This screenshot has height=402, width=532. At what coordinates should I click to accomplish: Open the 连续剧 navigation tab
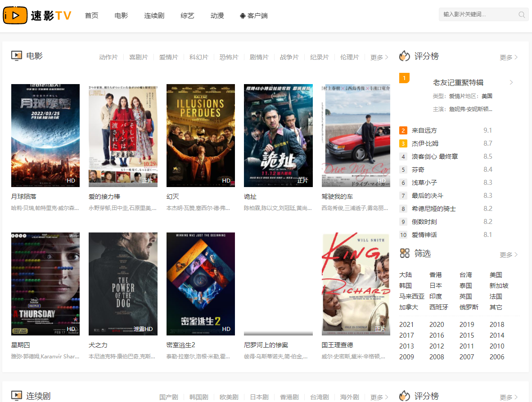(154, 16)
